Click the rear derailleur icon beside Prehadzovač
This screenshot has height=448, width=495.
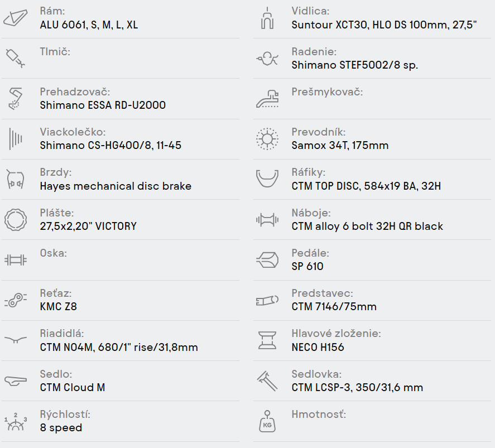coord(16,99)
